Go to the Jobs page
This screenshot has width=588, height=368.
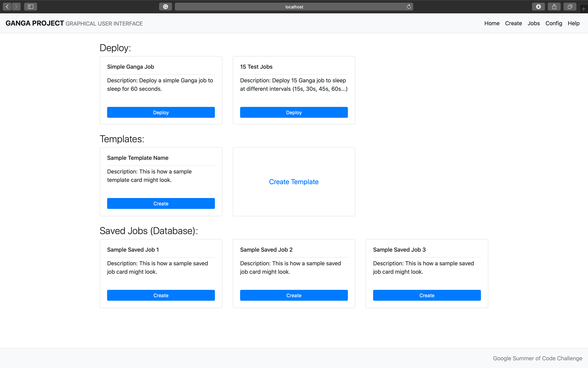(x=534, y=23)
